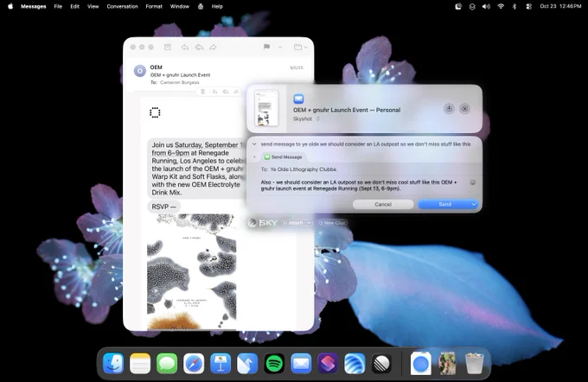The image size is (588, 382).
Task: Click the save/download icon on Skyshot card
Action: [449, 108]
